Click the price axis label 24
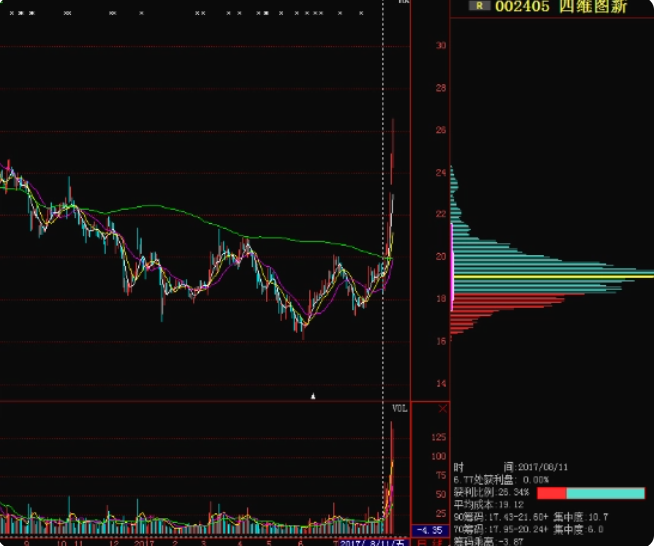Screen dimensions: 654x546 tap(441, 173)
